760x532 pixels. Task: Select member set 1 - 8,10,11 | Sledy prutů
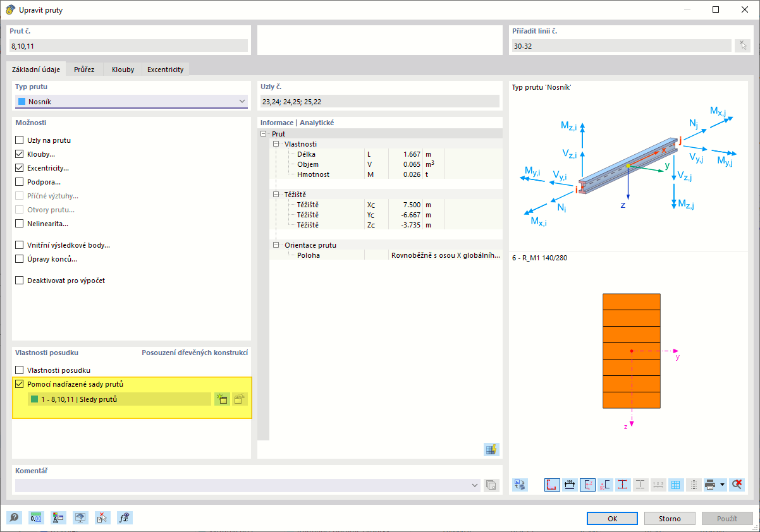coord(120,399)
